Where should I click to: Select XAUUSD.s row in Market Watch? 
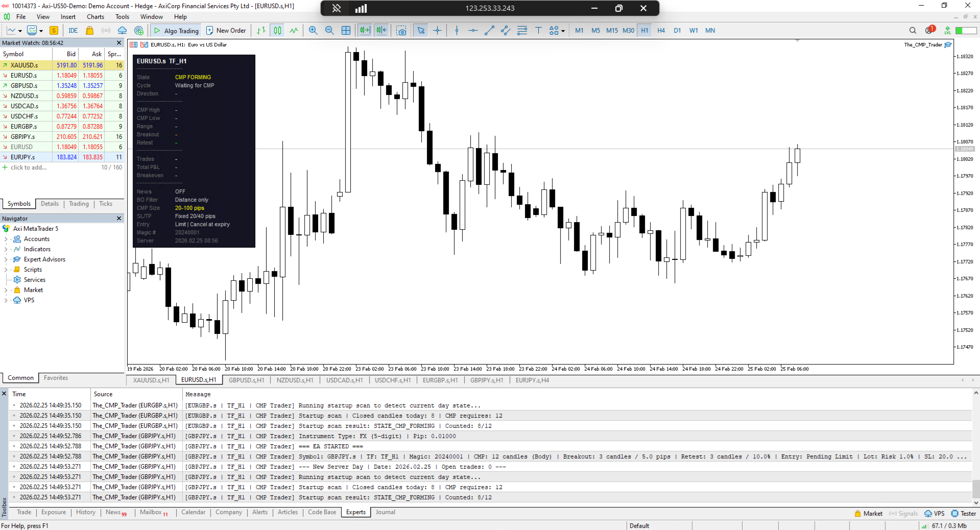(x=62, y=65)
